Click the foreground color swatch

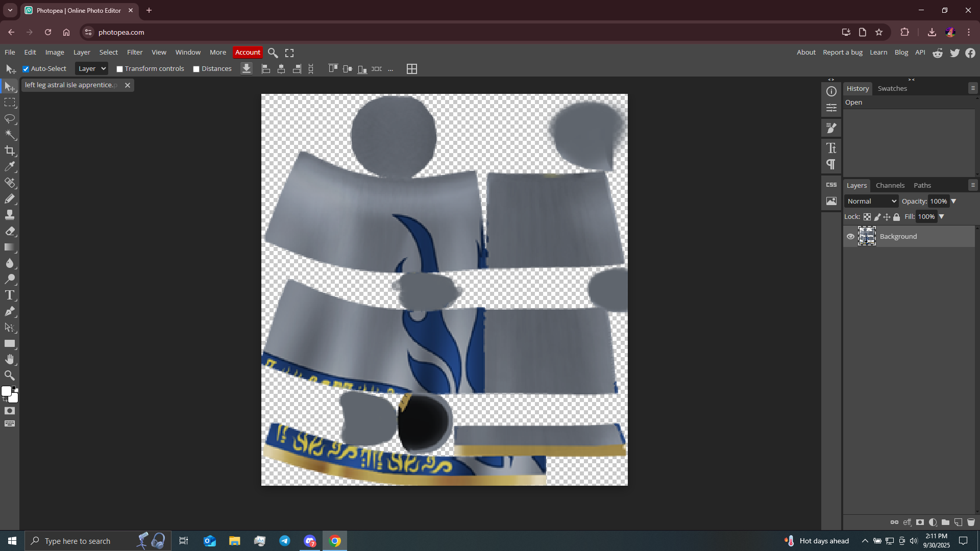tap(6, 391)
